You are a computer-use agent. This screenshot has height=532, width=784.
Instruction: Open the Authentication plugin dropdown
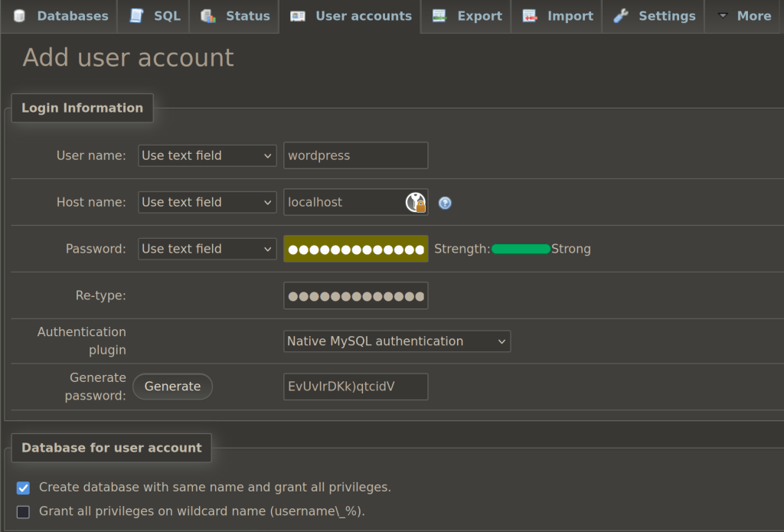click(397, 341)
